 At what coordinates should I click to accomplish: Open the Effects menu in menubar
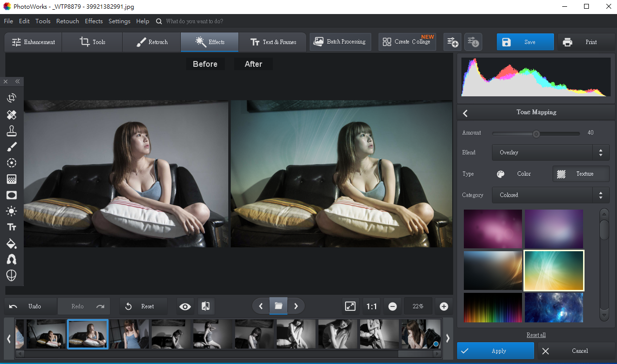coord(94,21)
